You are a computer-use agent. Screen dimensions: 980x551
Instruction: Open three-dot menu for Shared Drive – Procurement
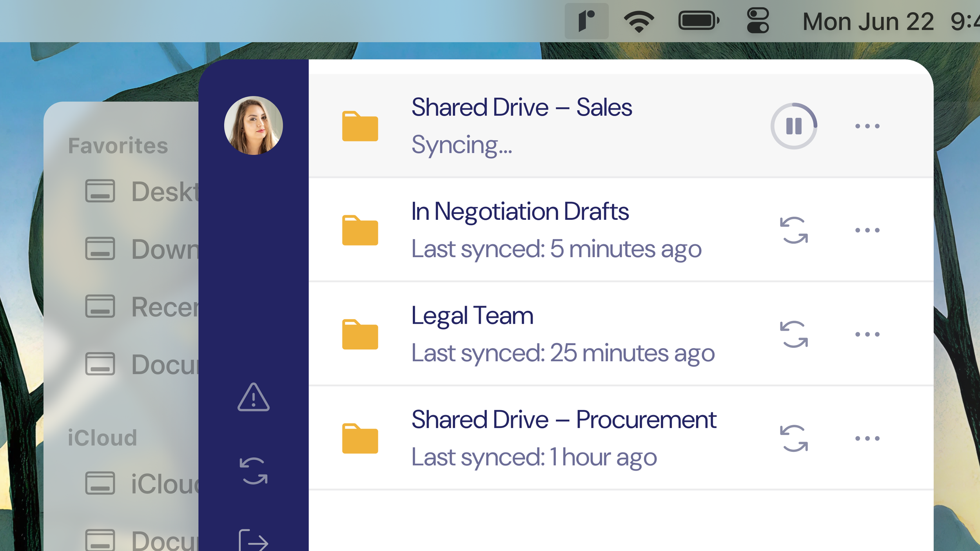click(867, 438)
